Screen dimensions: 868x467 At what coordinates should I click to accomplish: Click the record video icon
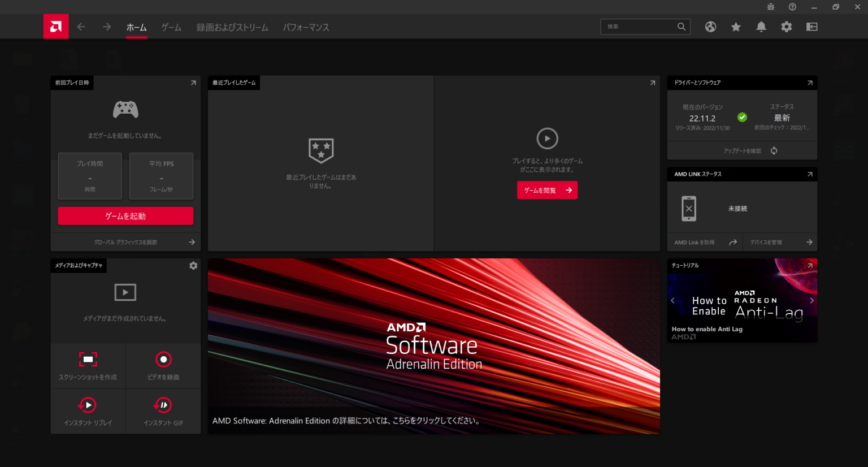pos(163,358)
